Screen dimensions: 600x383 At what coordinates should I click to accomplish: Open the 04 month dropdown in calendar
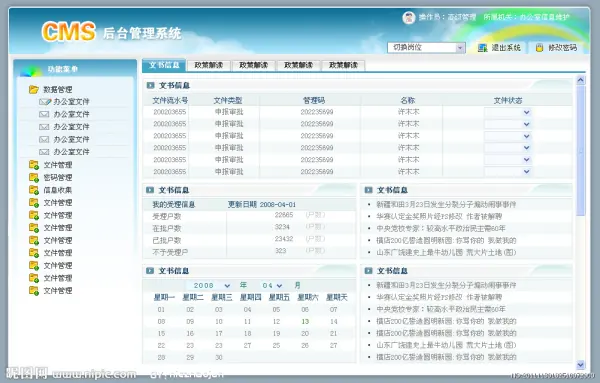272,285
